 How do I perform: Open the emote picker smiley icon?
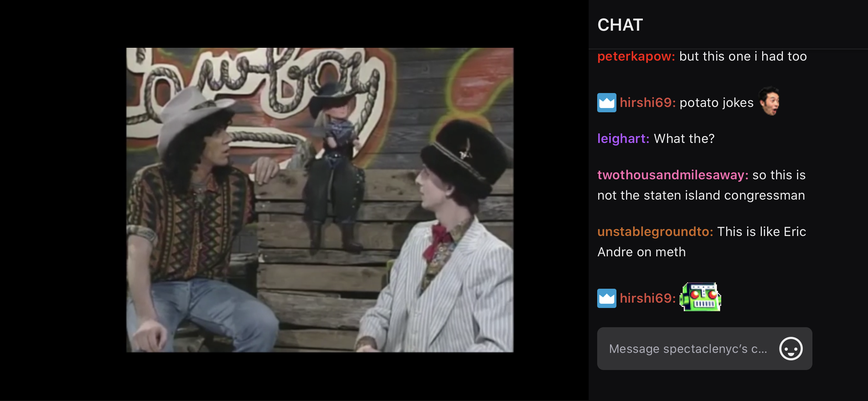(791, 349)
